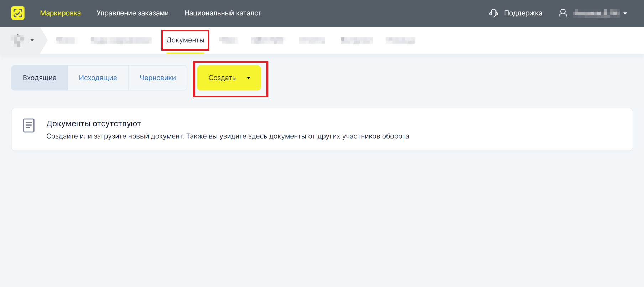Click the Документы отсутствуют heading text

coord(94,124)
